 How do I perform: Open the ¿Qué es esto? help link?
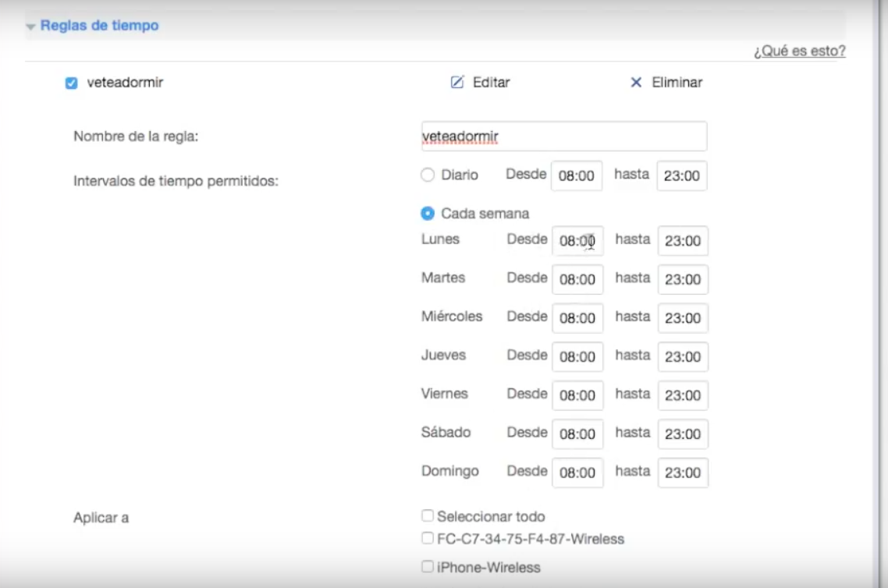(799, 49)
